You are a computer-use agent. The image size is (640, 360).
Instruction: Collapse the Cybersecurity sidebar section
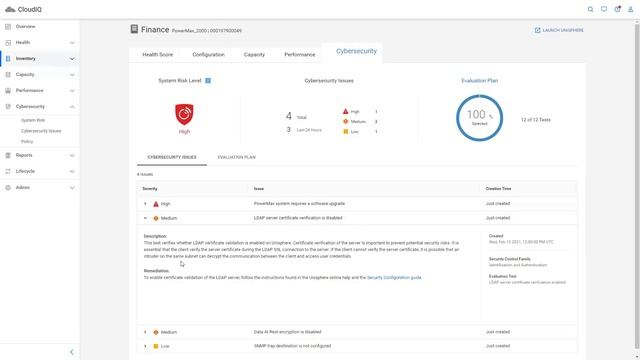(72, 107)
